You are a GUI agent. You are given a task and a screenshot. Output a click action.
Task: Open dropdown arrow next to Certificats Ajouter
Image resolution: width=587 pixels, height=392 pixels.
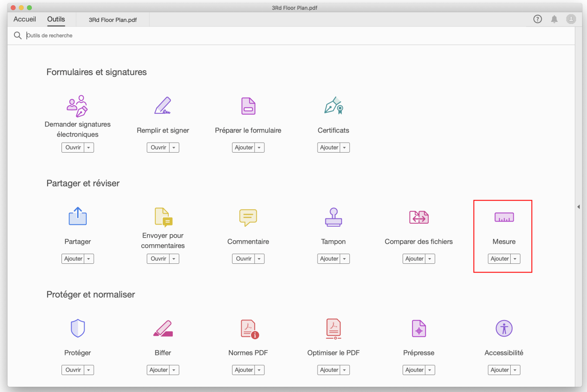click(x=345, y=147)
